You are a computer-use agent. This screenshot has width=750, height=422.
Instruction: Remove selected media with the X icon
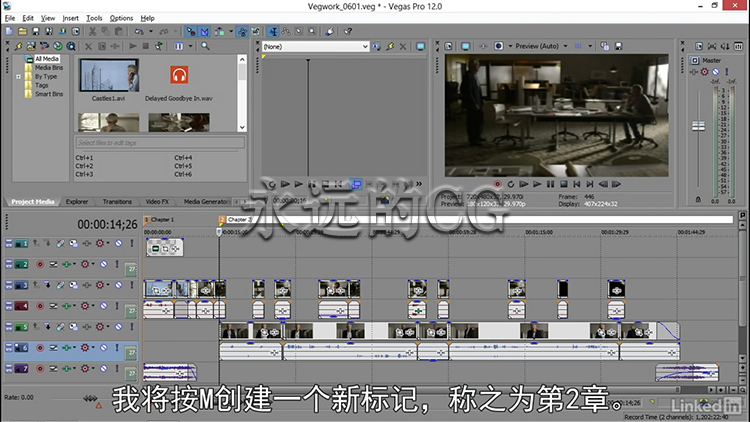88,46
